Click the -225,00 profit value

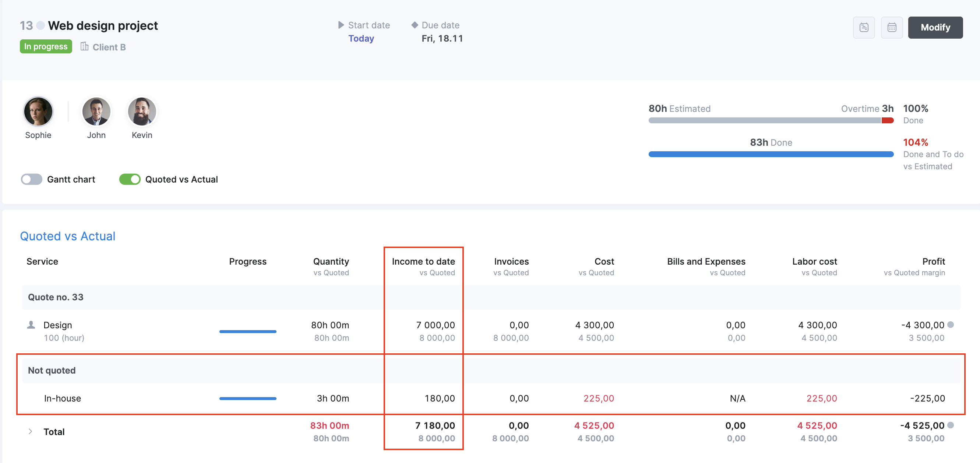[x=927, y=398]
